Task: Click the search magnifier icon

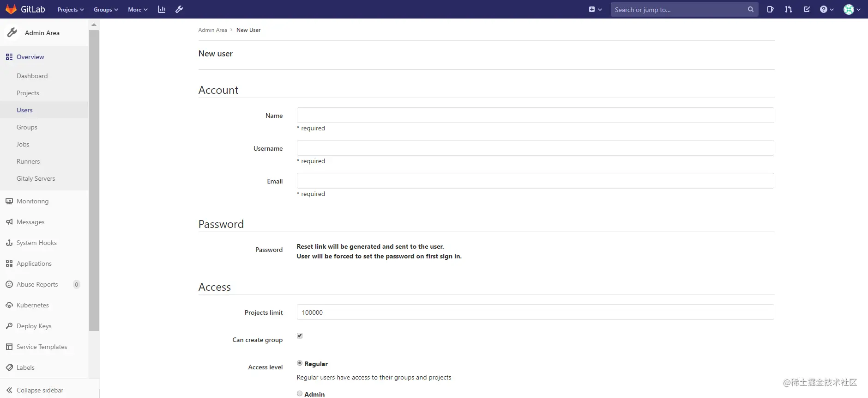Action: (751, 9)
